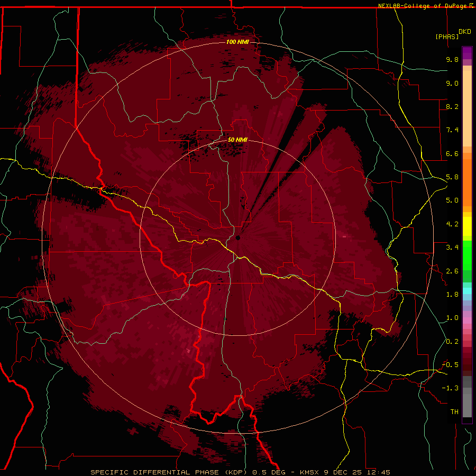Click the "-0.5" color scale value
476x476 pixels.
click(x=451, y=365)
